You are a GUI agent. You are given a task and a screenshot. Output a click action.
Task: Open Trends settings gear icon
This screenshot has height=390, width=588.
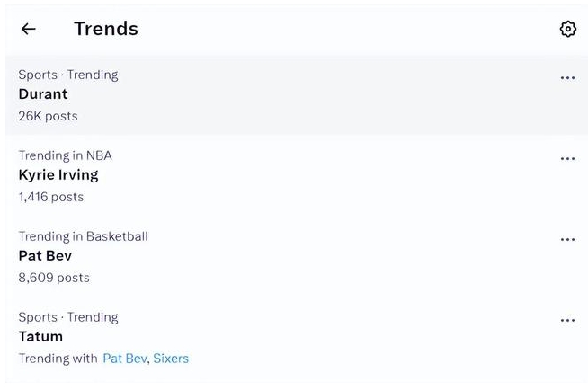pyautogui.click(x=567, y=29)
